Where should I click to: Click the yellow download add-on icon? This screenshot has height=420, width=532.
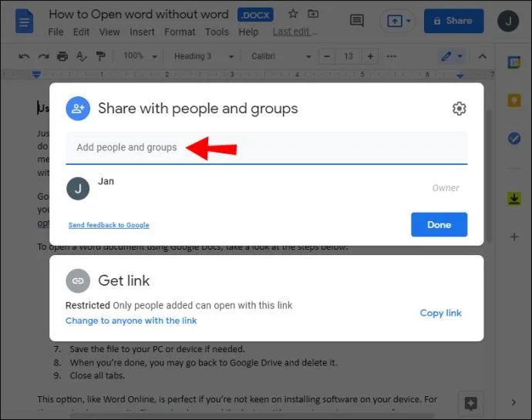coord(514,199)
